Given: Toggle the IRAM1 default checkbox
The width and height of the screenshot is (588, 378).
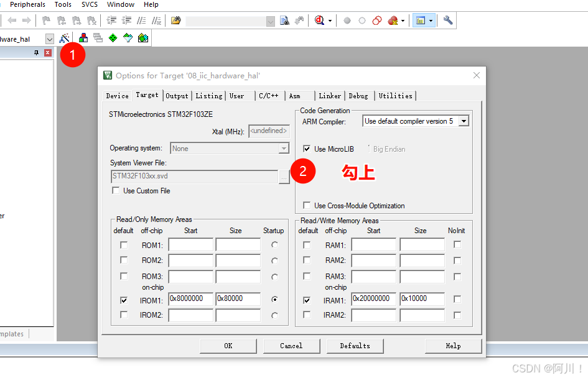Looking at the screenshot, I should pyautogui.click(x=307, y=300).
